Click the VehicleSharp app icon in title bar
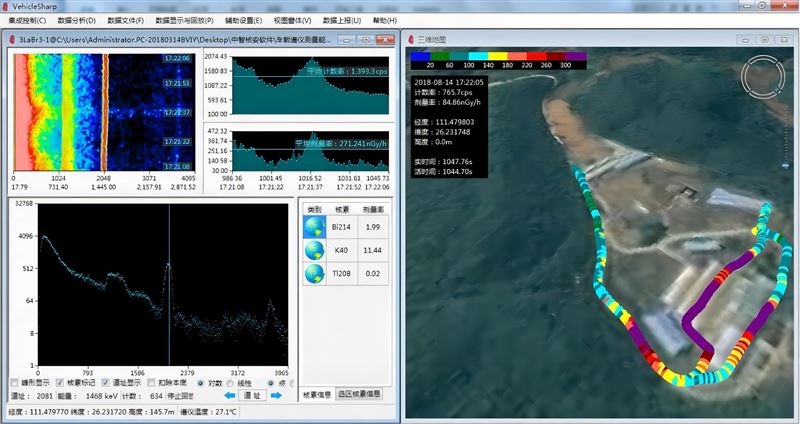This screenshot has width=800, height=424. pos(7,5)
